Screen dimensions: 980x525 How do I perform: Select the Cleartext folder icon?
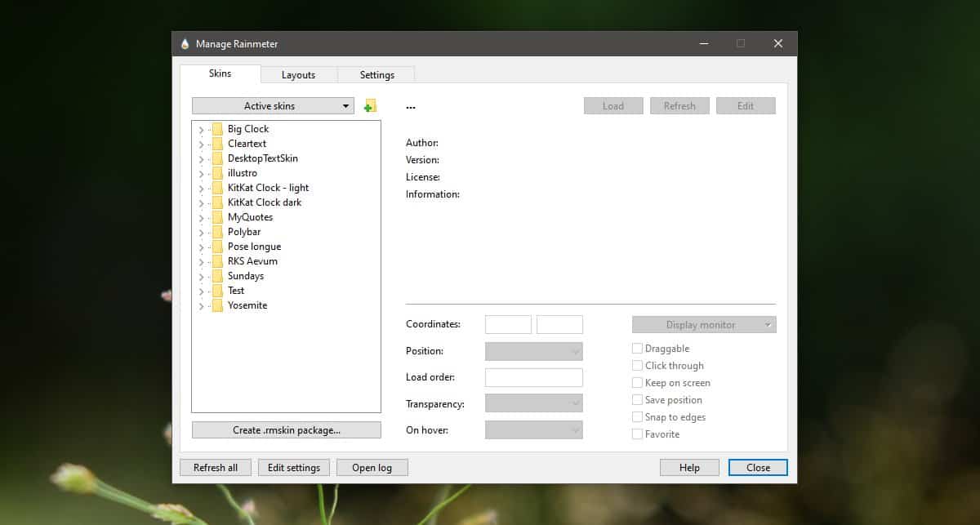pyautogui.click(x=217, y=144)
